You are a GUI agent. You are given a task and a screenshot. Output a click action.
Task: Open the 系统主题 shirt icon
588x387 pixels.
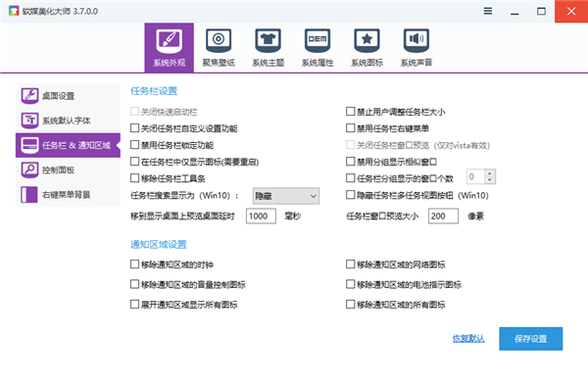269,40
